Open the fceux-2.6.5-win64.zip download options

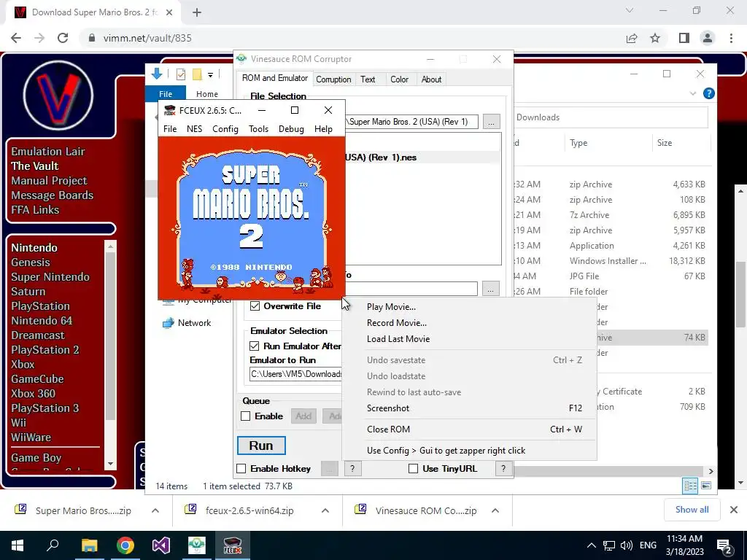click(x=325, y=510)
